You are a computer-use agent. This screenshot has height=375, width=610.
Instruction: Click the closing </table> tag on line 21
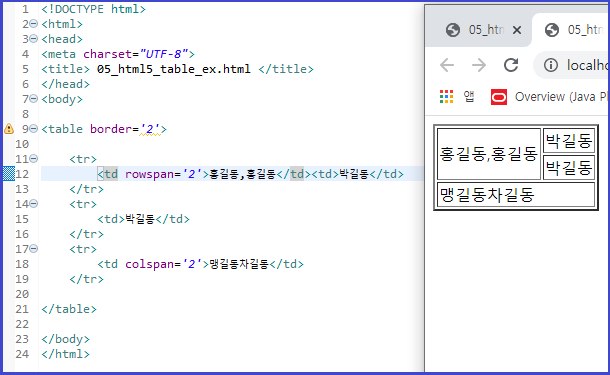[69, 309]
